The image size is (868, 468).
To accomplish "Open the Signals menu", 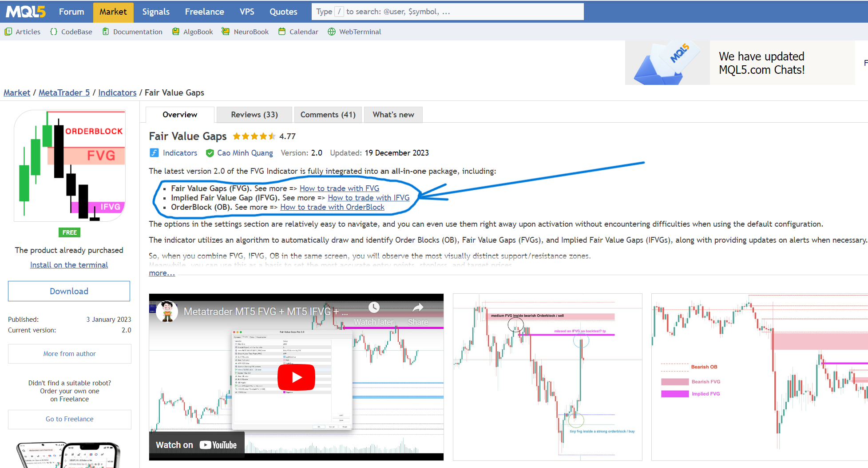I will click(x=156, y=12).
